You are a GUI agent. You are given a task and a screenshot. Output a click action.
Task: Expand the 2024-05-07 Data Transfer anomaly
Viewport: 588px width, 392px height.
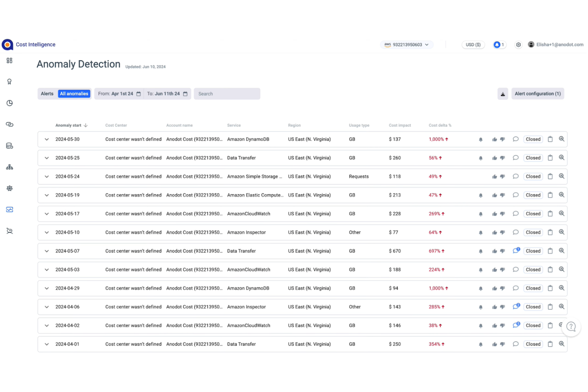[46, 251]
